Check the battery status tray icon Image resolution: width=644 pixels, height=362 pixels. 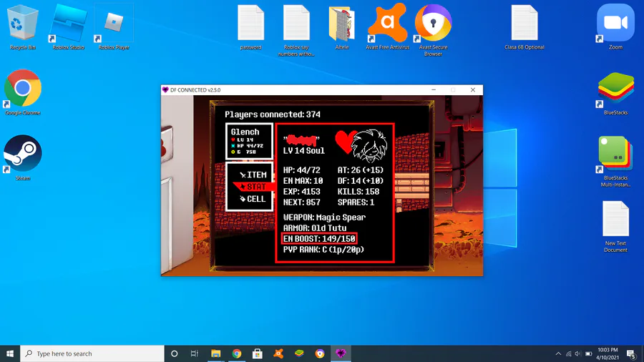(589, 353)
